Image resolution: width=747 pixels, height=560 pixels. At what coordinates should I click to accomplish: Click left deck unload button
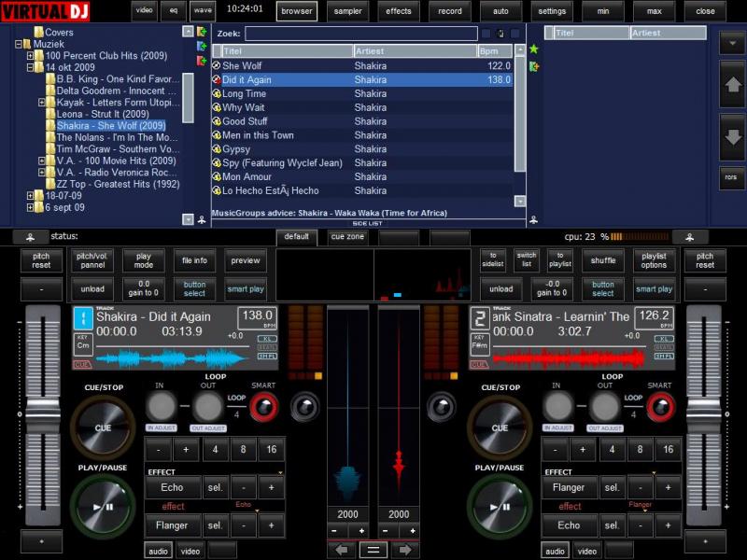click(92, 289)
